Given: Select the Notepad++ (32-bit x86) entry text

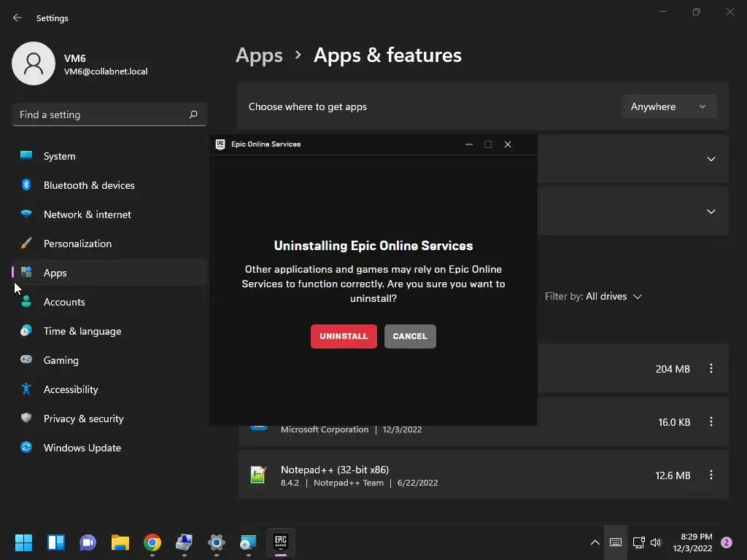Looking at the screenshot, I should click(x=334, y=470).
